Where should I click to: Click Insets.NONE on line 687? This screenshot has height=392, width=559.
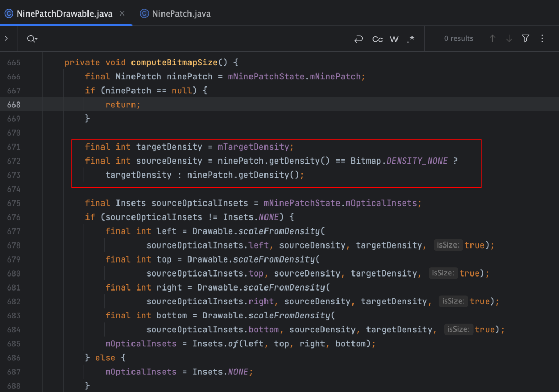tap(220, 372)
